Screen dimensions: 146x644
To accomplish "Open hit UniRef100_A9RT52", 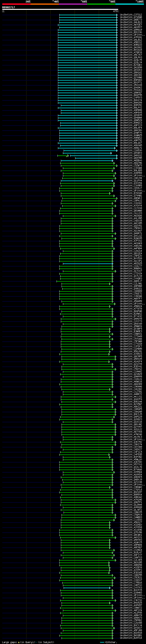I will [x=131, y=140].
